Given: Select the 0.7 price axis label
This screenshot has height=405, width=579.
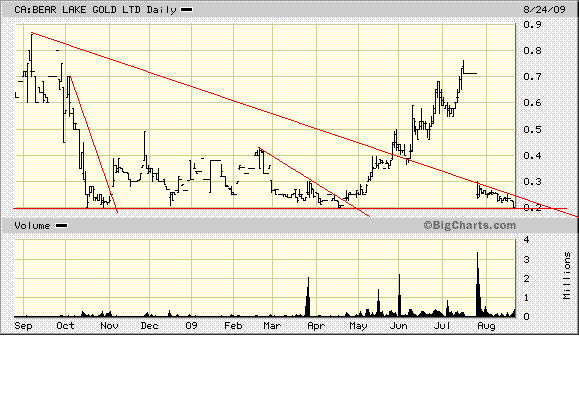Looking at the screenshot, I should [532, 77].
